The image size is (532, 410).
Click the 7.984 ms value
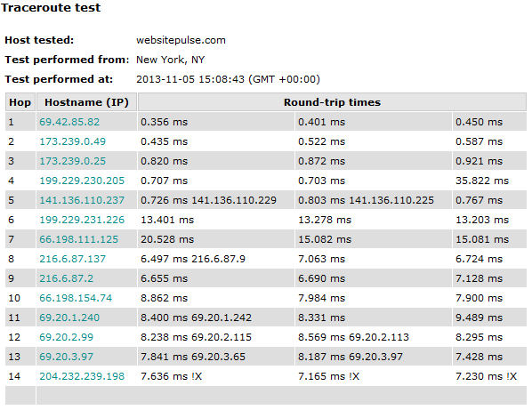321,298
